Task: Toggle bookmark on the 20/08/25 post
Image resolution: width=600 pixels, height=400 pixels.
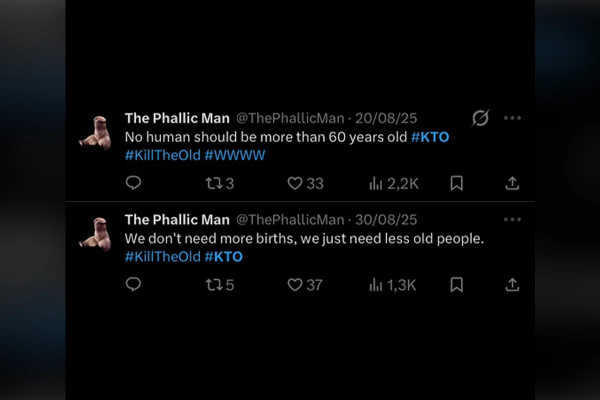Action: coord(456,183)
